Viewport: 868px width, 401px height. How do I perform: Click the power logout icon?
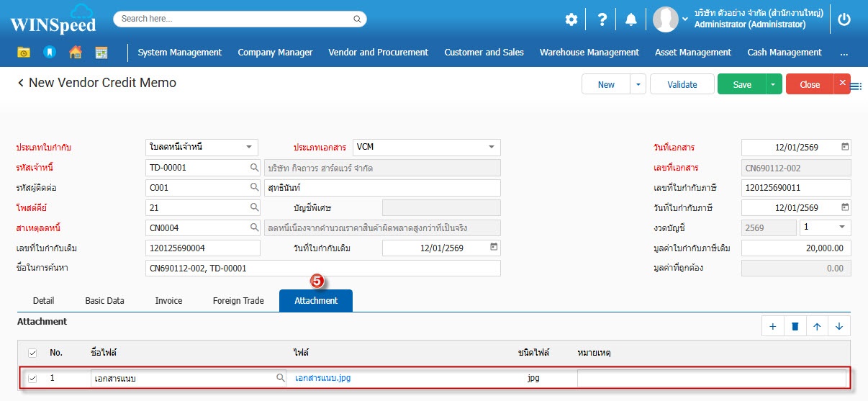(x=844, y=19)
